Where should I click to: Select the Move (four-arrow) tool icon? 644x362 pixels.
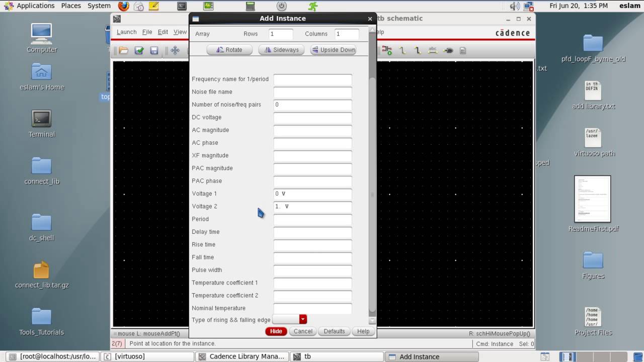tap(175, 50)
